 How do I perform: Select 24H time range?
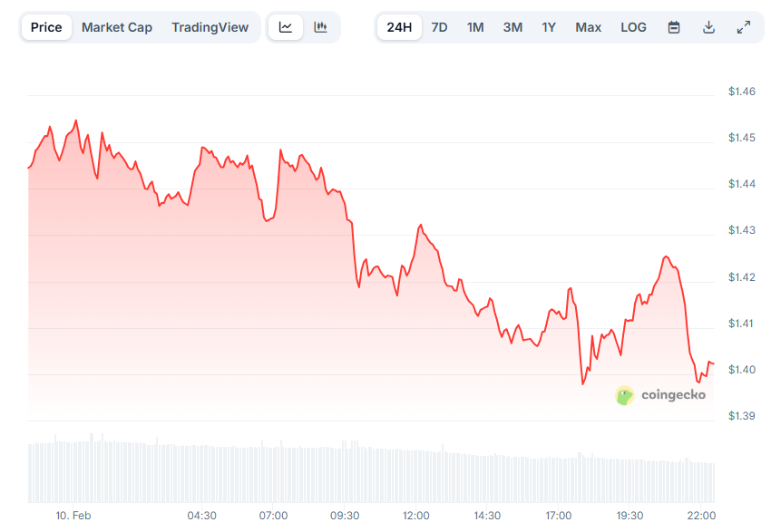pyautogui.click(x=399, y=27)
